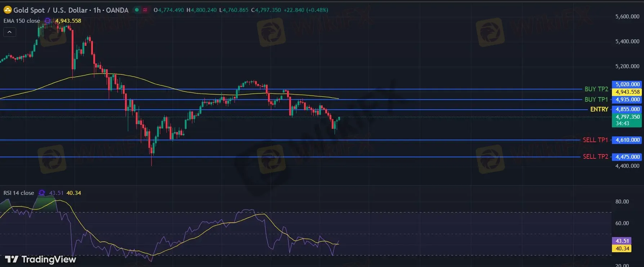Image resolution: width=644 pixels, height=267 pixels.
Task: Select the EMA 150 close indicator label
Action: [x=22, y=21]
